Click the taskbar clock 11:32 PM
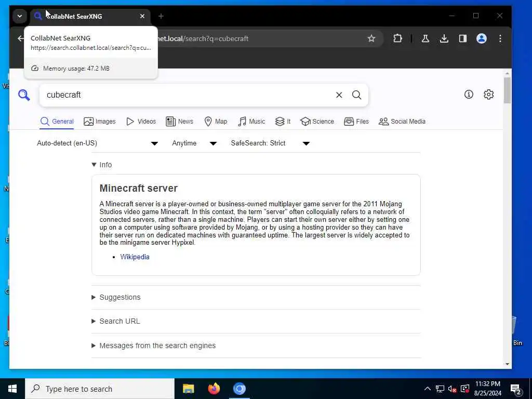 click(x=488, y=384)
